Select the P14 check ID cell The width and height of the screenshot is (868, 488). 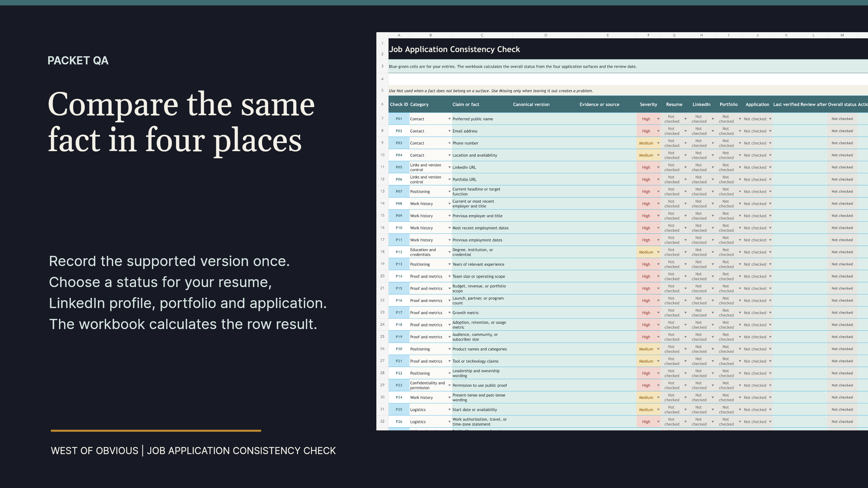[399, 277]
